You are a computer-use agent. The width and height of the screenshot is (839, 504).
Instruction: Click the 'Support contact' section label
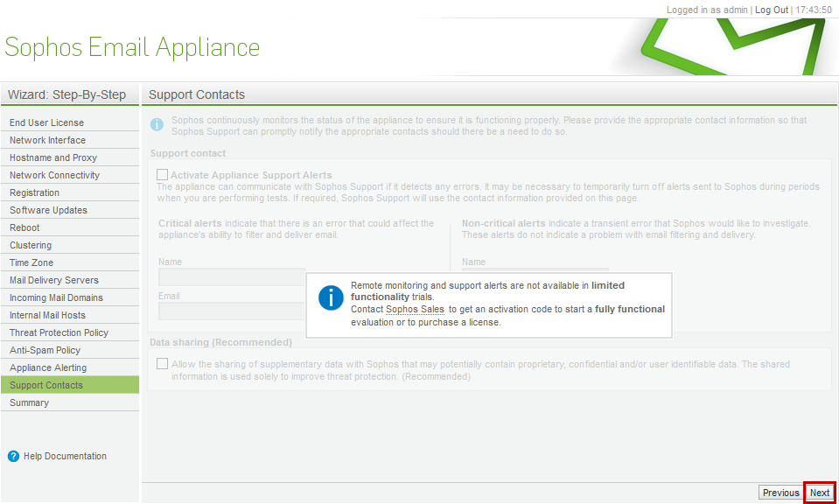click(x=188, y=153)
